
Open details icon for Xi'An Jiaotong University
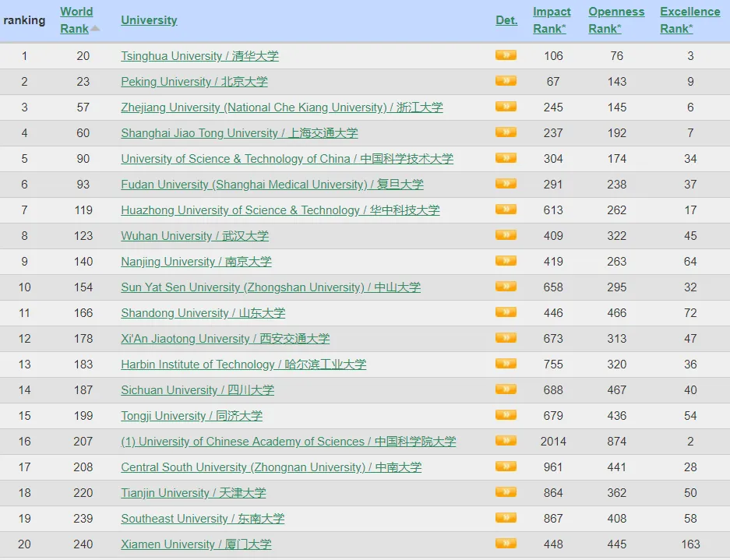point(506,338)
